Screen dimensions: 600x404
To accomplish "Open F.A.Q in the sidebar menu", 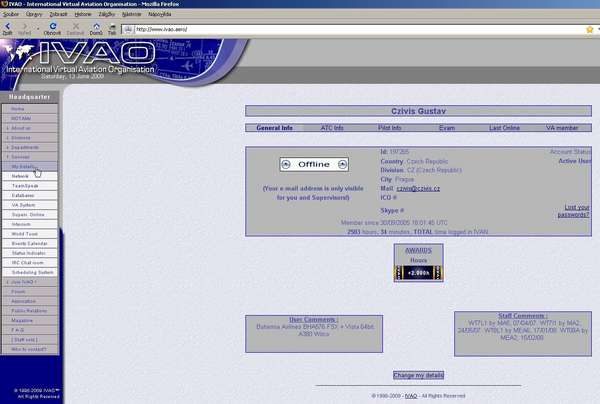I will tap(30, 330).
